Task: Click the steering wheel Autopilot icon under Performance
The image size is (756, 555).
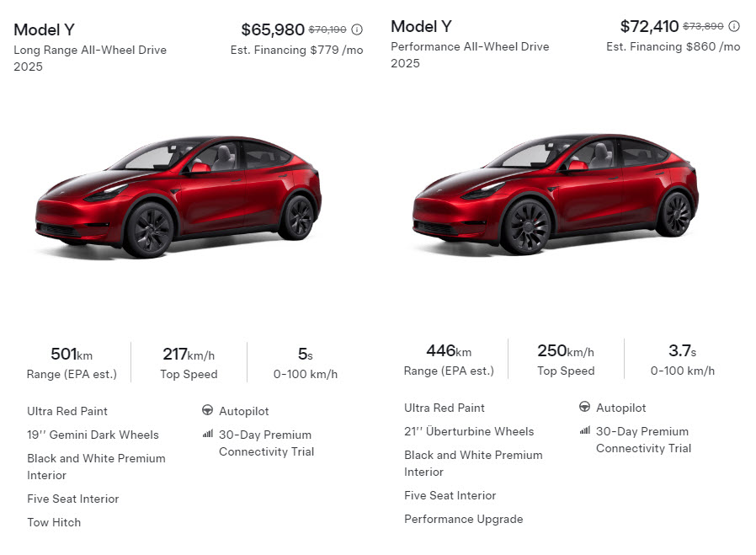Action: [584, 408]
